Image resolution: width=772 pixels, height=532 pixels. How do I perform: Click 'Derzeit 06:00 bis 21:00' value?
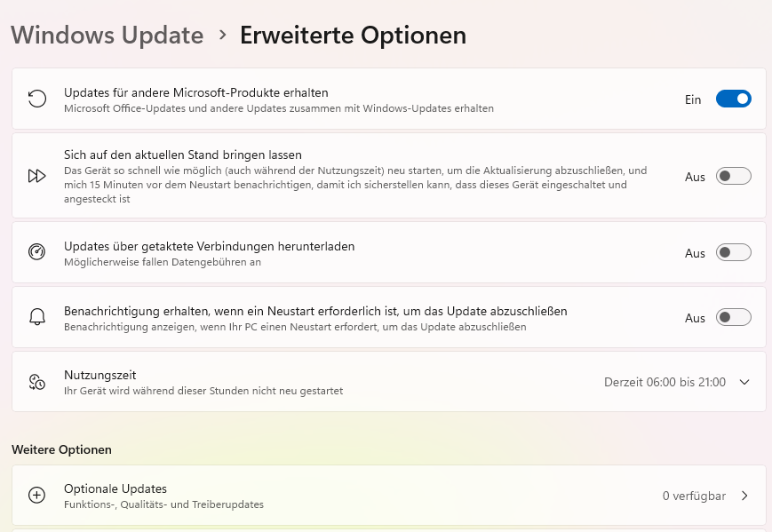click(x=665, y=382)
